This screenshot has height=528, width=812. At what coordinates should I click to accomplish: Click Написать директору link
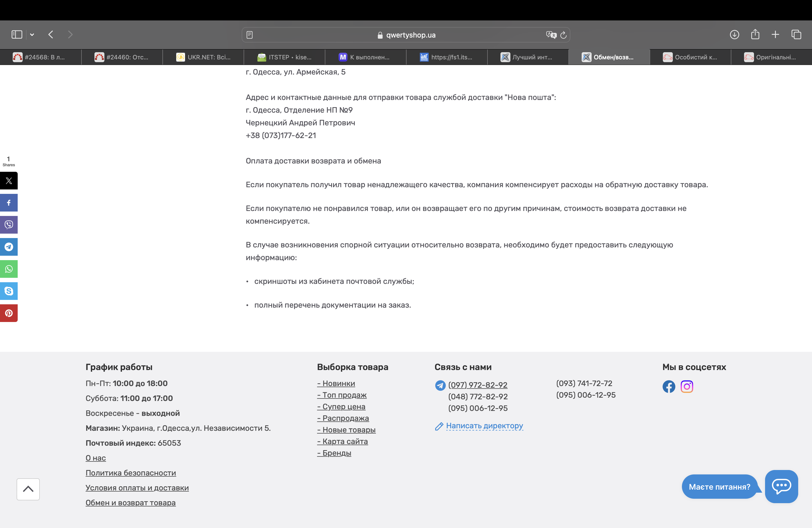(x=484, y=426)
